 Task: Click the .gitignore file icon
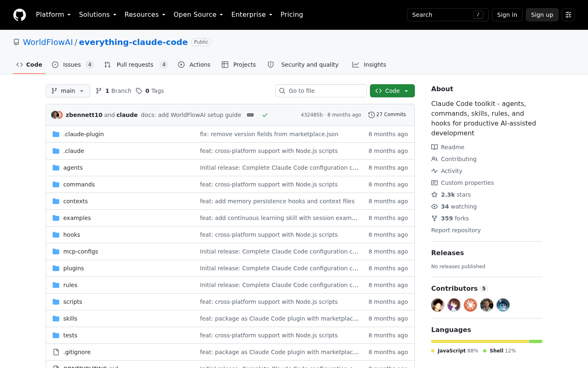56,352
